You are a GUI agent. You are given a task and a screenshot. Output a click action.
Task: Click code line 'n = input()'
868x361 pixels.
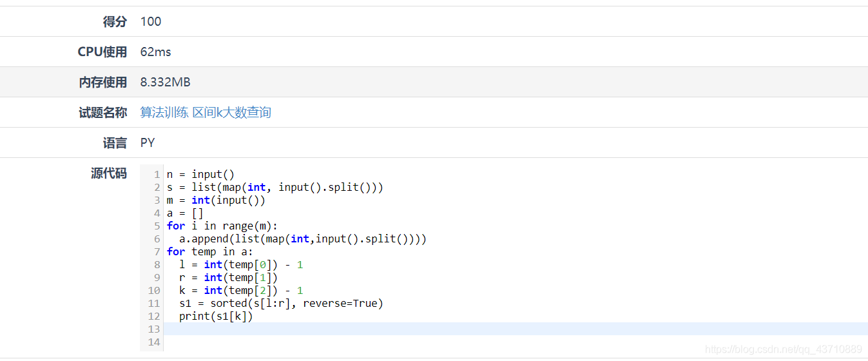[x=200, y=174]
